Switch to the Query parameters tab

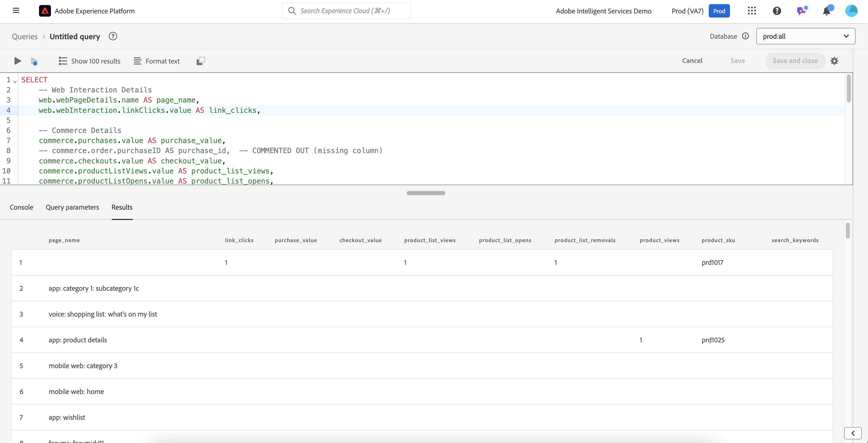(x=72, y=207)
